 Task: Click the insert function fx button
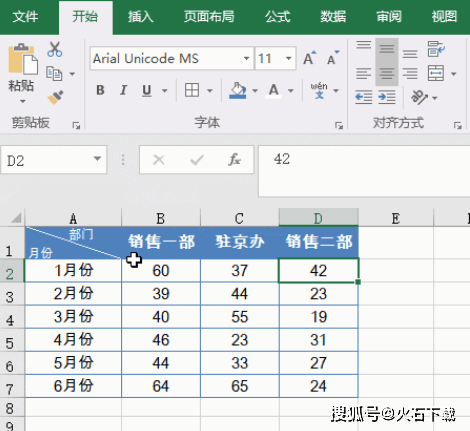click(234, 160)
